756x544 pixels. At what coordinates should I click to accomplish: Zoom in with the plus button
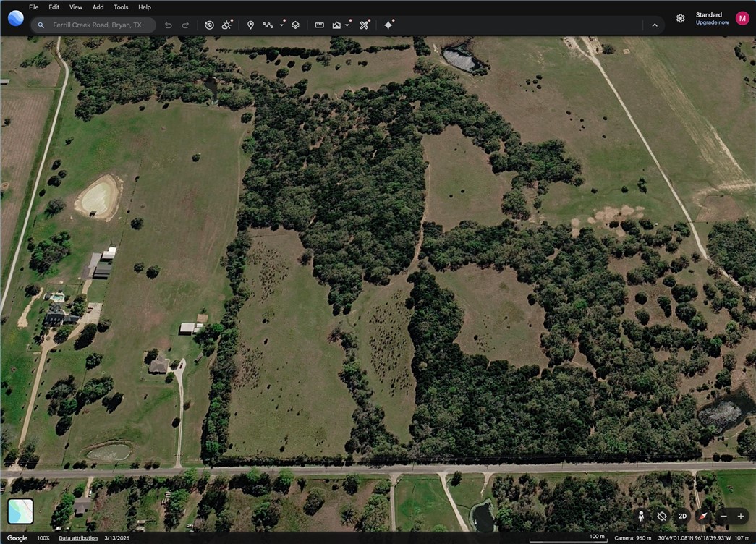click(x=741, y=516)
